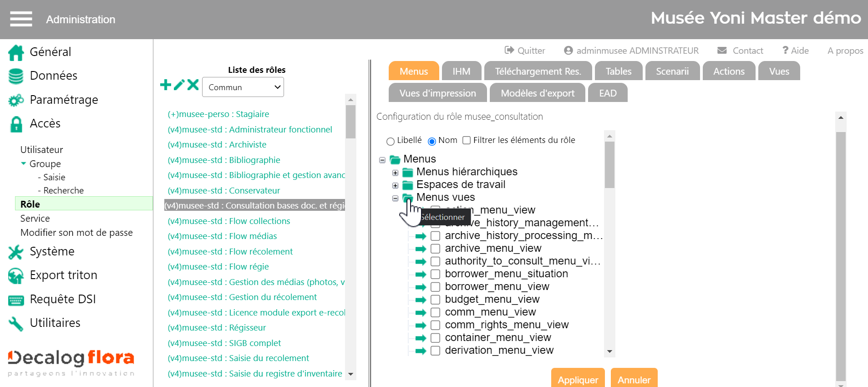The image size is (868, 387).
Task: Click the Données database icon
Action: (x=16, y=76)
